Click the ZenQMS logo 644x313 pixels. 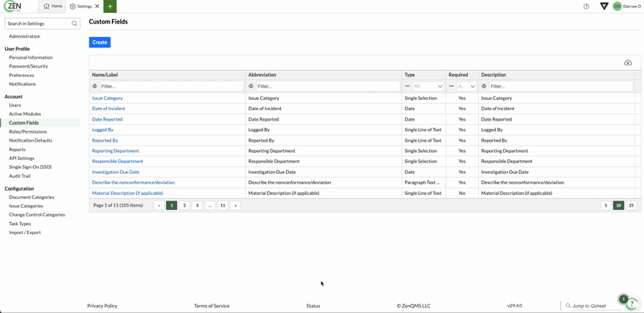pyautogui.click(x=13, y=6)
